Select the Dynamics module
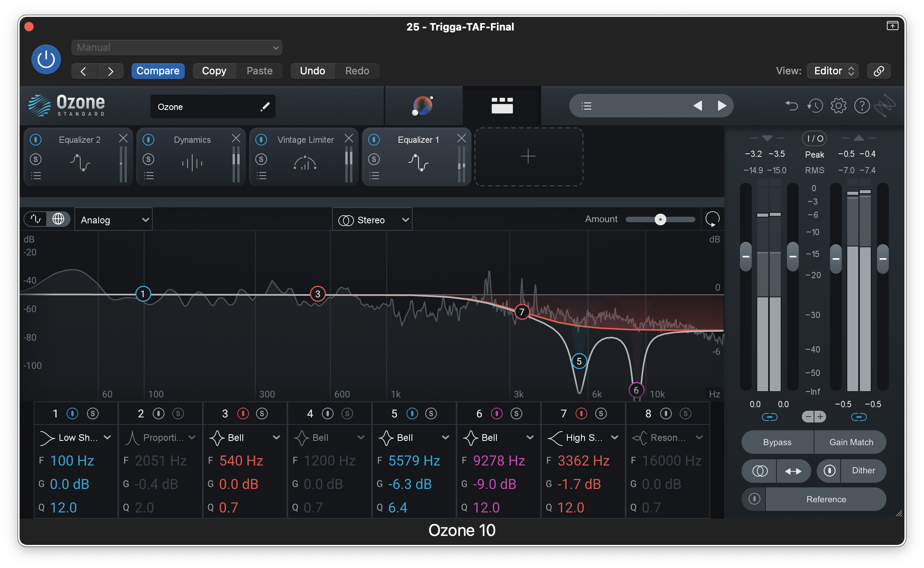924x568 pixels. pyautogui.click(x=191, y=157)
